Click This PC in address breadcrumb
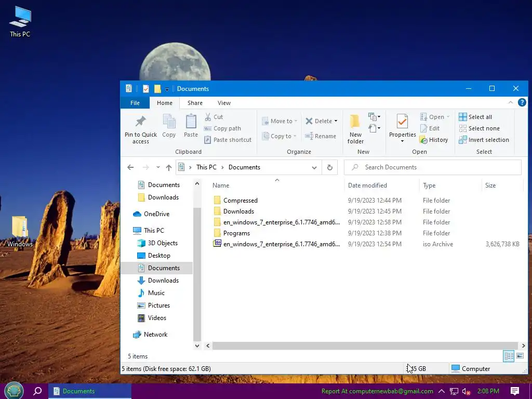 click(206, 167)
